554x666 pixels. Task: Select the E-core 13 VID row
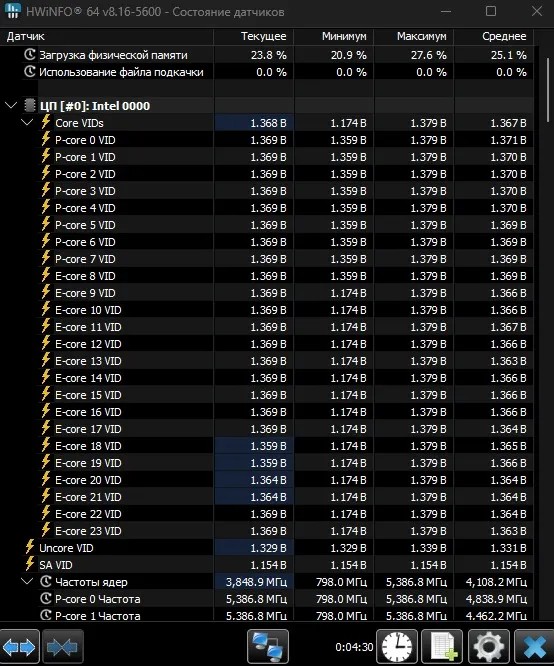click(x=267, y=361)
